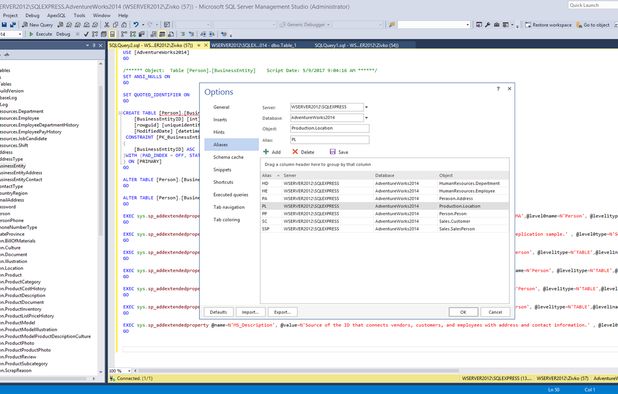Click the find icon left of search combo box
Viewport: 618px width, 394px height.
[x=392, y=25]
